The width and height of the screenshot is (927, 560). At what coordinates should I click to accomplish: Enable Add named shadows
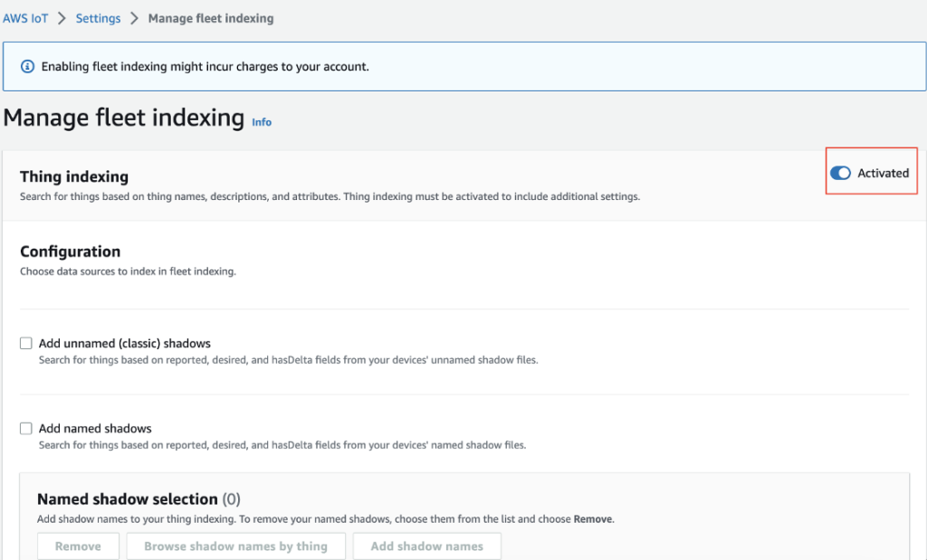pos(26,428)
